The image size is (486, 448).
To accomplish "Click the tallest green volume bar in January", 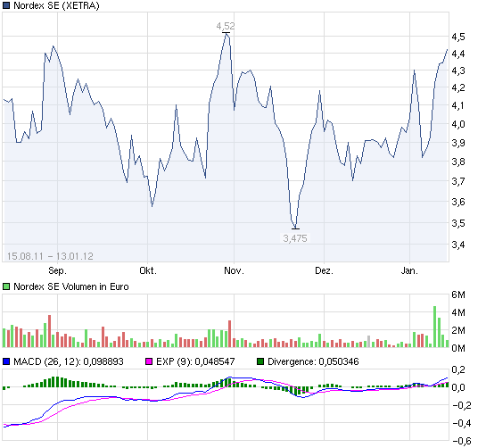I will (x=434, y=327).
